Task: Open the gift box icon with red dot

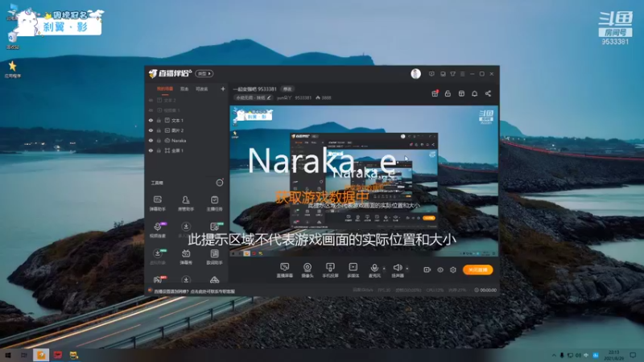Action: click(x=435, y=93)
